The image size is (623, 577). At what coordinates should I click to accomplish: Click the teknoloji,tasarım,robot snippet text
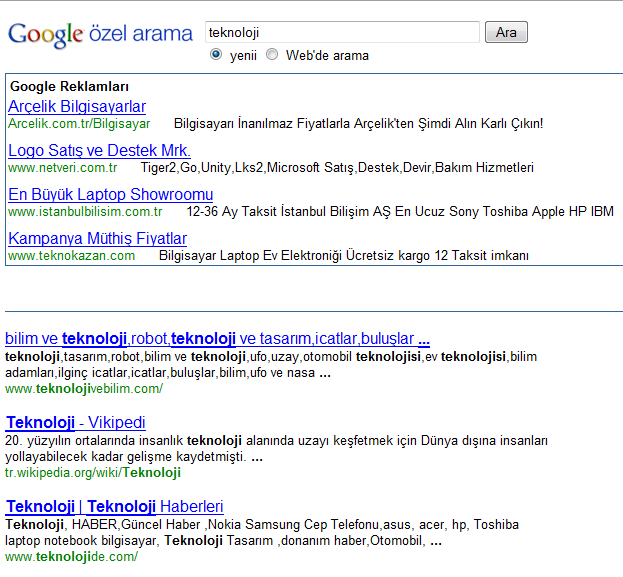coord(271,365)
